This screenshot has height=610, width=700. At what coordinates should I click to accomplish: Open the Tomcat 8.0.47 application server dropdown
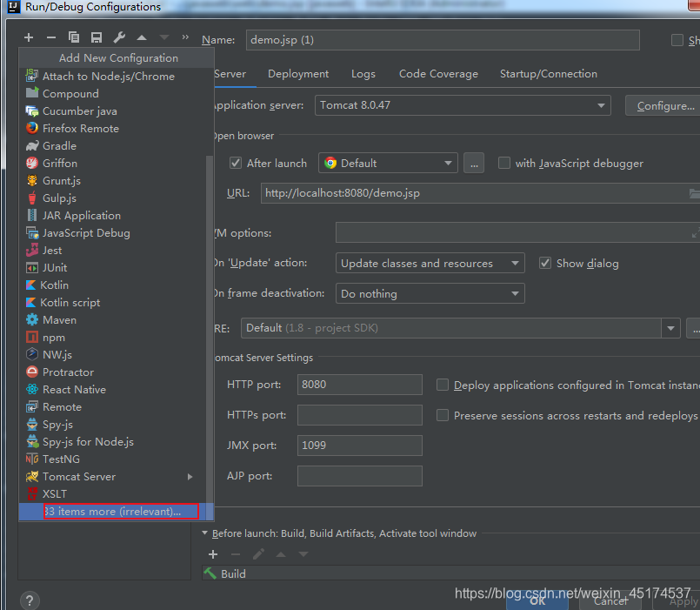click(x=463, y=105)
